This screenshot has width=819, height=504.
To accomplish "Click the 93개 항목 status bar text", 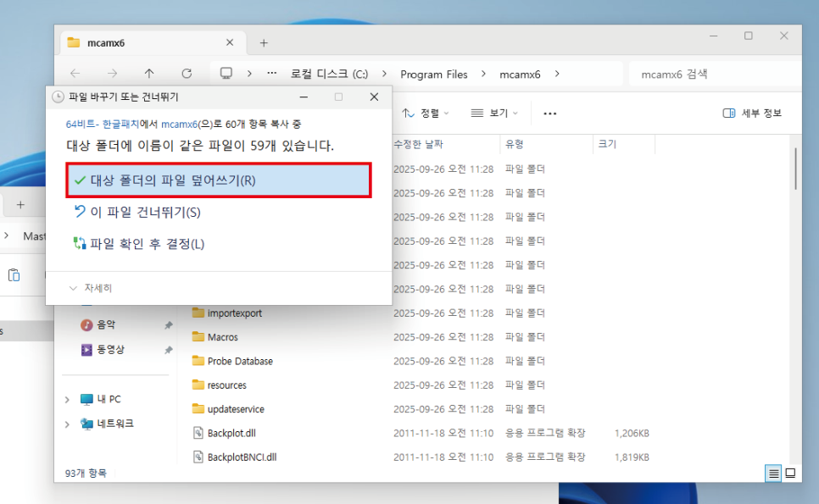I will (x=86, y=474).
